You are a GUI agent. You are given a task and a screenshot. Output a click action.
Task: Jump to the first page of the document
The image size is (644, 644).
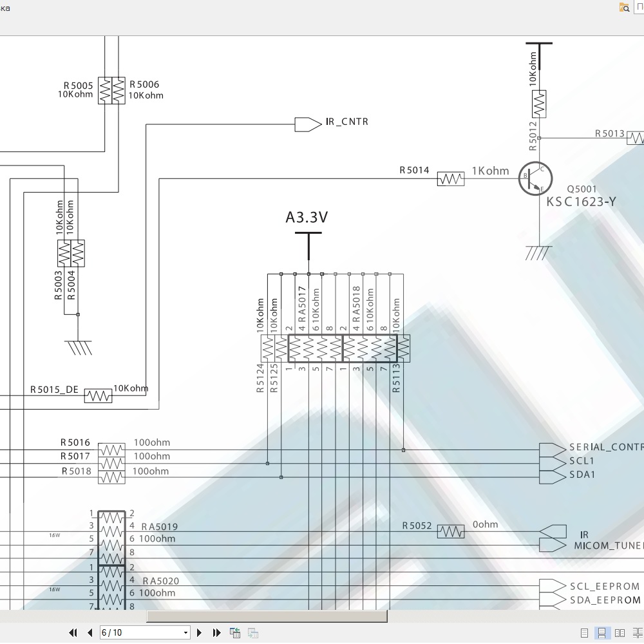73,633
